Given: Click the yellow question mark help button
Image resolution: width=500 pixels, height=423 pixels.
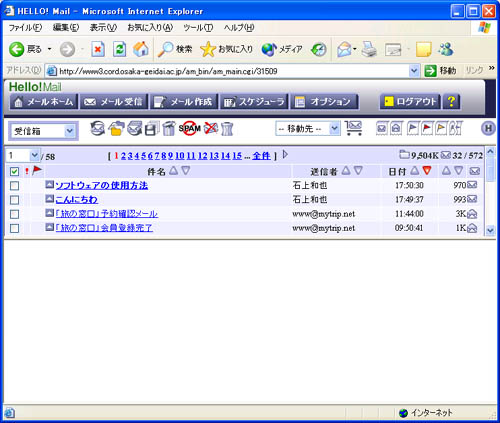Looking at the screenshot, I should [451, 102].
